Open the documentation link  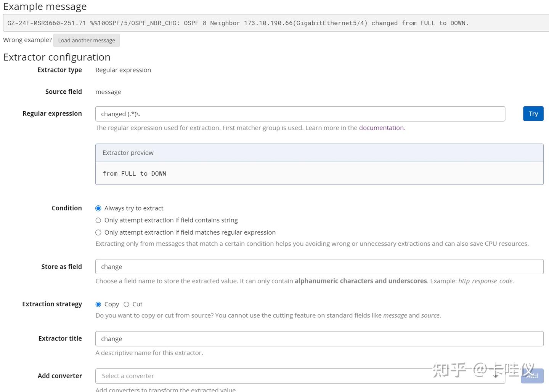[381, 128]
